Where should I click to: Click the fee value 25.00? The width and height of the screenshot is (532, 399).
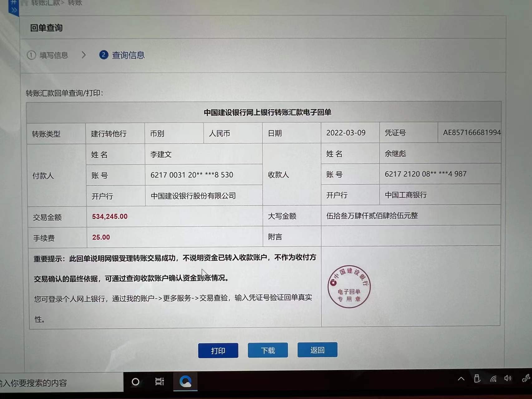coord(101,237)
